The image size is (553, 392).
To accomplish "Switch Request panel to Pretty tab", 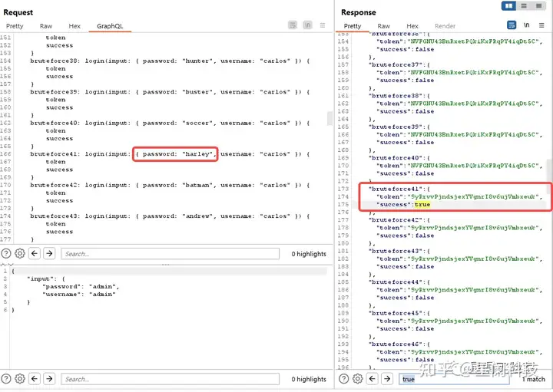I will pos(15,26).
